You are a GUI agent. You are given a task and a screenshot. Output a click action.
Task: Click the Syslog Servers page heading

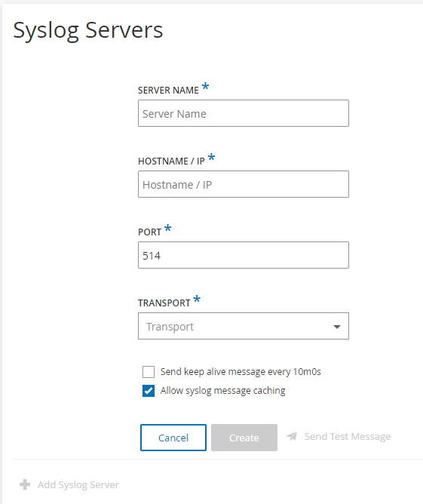(88, 30)
